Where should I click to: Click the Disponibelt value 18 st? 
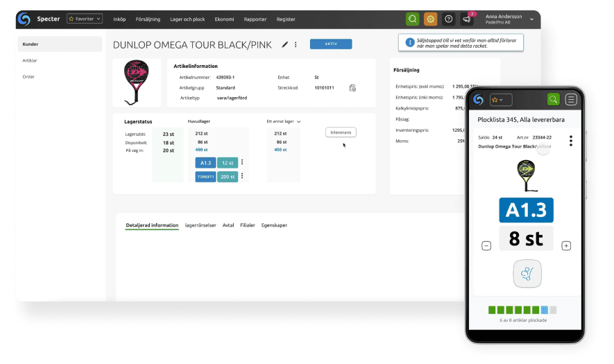(169, 143)
